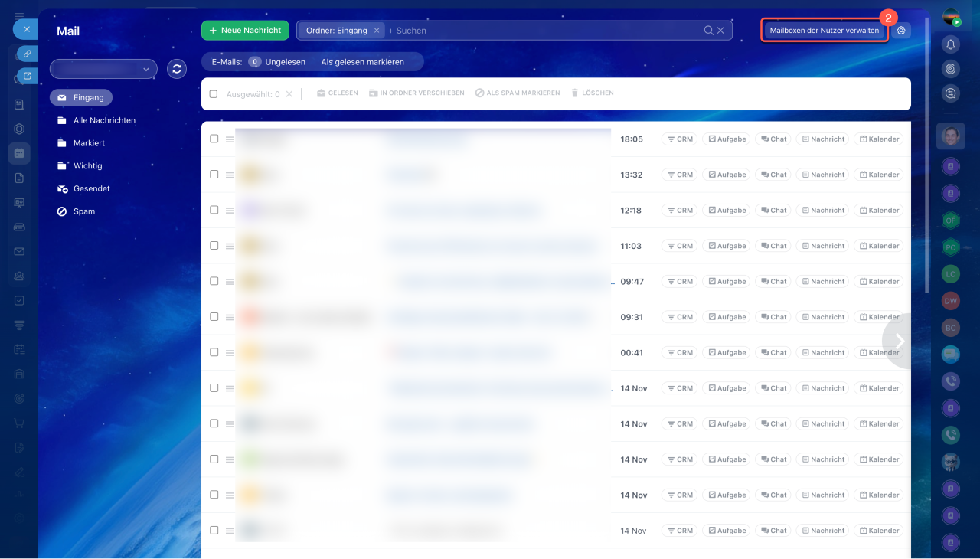The width and height of the screenshot is (980, 559).
Task: Click the GELESEN toolbar action
Action: [338, 93]
